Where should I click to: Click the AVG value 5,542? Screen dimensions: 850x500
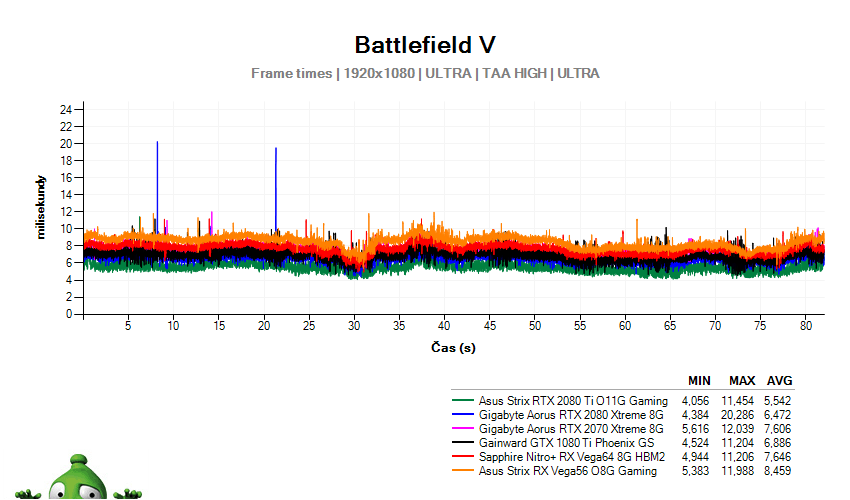click(777, 401)
